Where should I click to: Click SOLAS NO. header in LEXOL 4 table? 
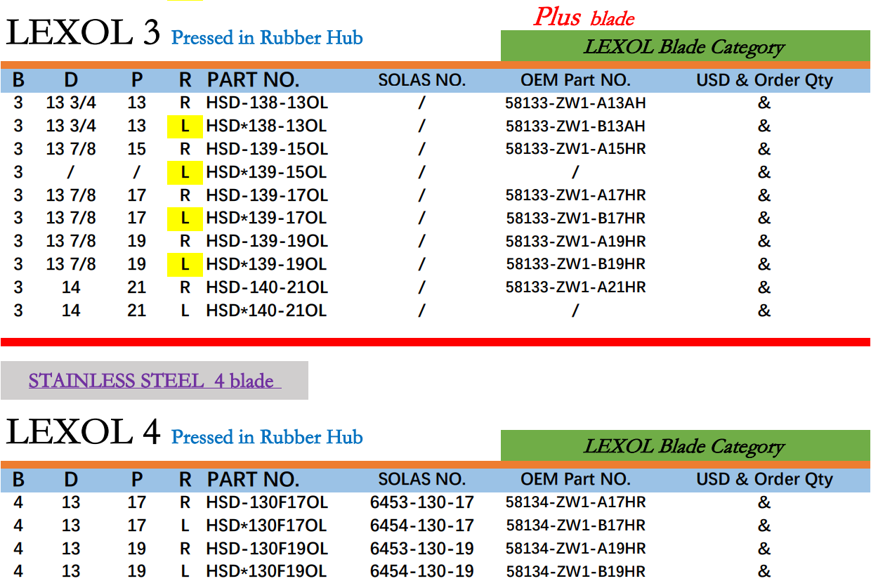coord(422,479)
